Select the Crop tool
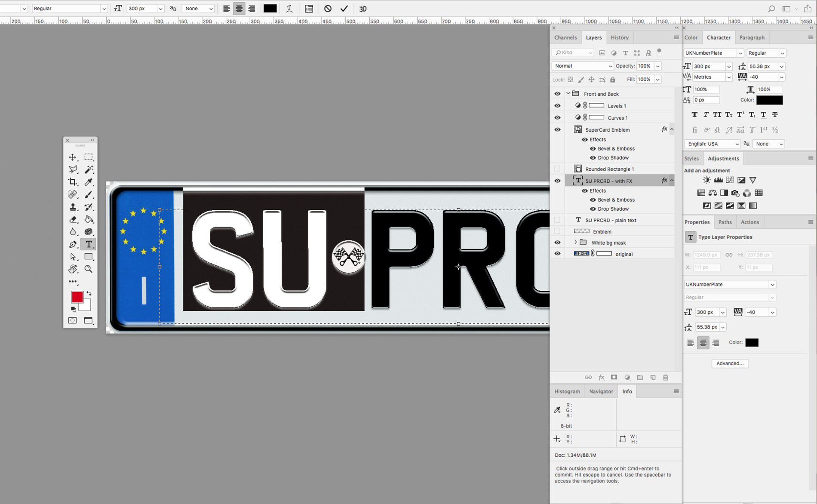 (x=73, y=182)
